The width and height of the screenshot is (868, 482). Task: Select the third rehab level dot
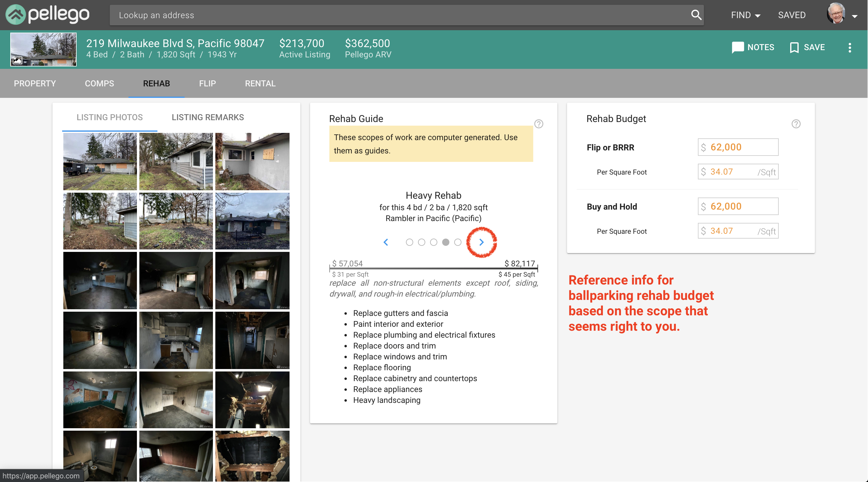[x=433, y=242]
